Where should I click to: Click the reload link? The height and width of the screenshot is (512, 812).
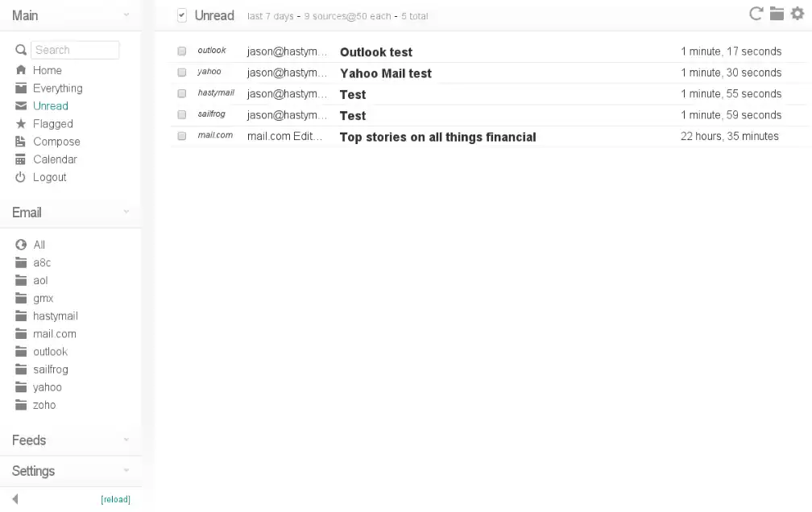click(x=115, y=499)
